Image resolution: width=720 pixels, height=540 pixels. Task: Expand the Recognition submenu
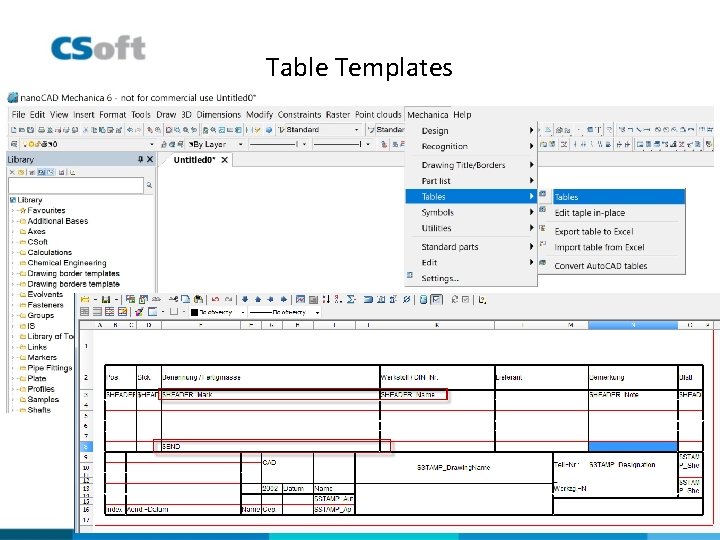point(471,146)
